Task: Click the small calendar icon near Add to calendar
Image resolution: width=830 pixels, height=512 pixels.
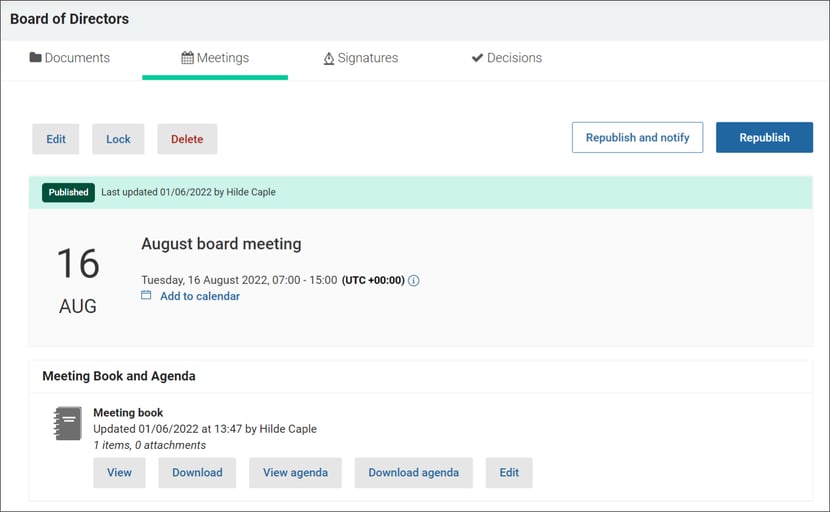Action: pos(146,295)
